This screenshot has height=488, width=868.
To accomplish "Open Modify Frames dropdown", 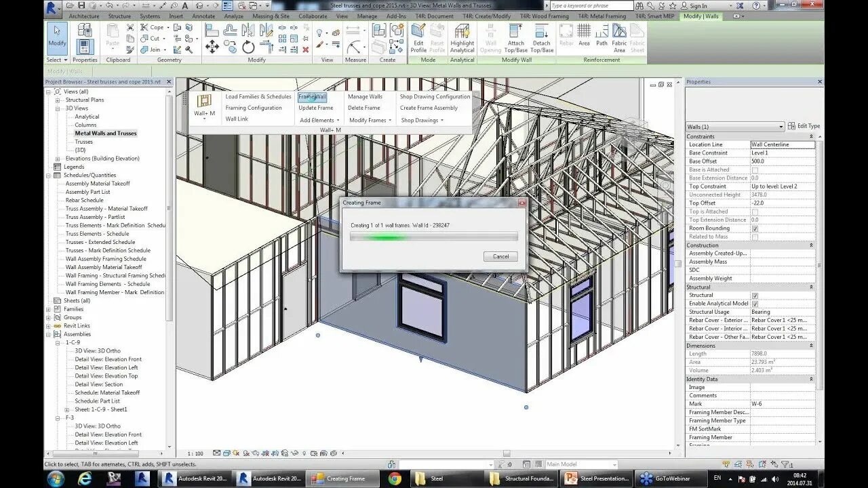I will click(370, 120).
